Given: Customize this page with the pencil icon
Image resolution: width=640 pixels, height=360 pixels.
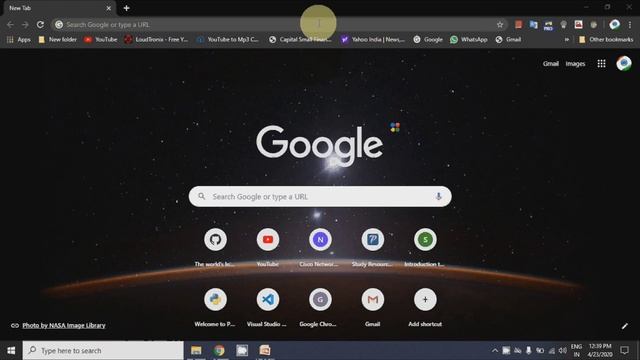Looking at the screenshot, I should [x=624, y=326].
